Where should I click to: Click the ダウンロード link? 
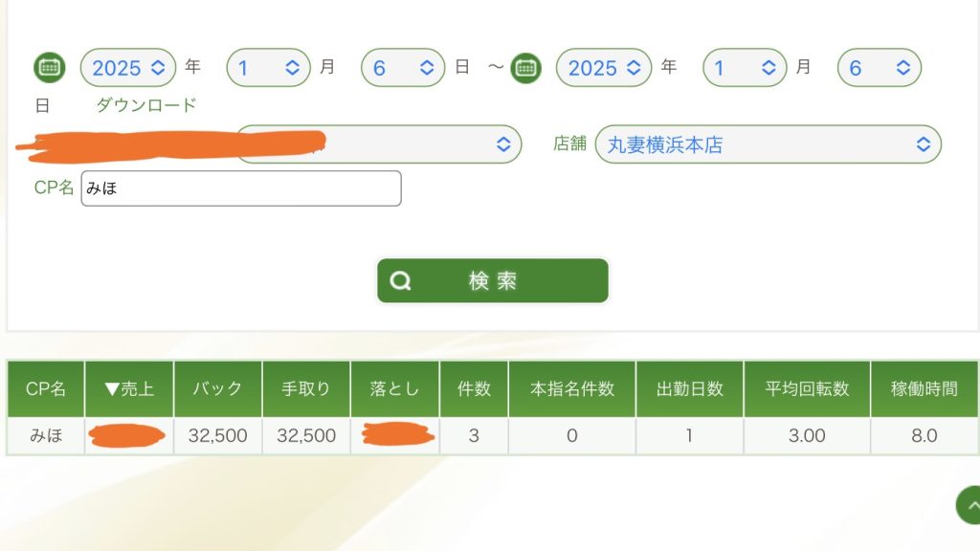pos(145,105)
